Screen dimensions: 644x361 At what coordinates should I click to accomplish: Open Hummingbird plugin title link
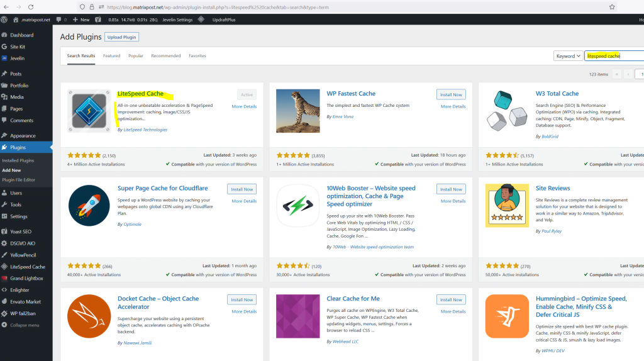(581, 307)
